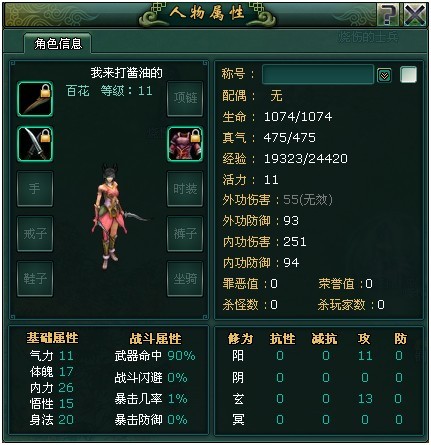Select the empty 裤子 pants slot
The image size is (431, 445).
pos(185,234)
